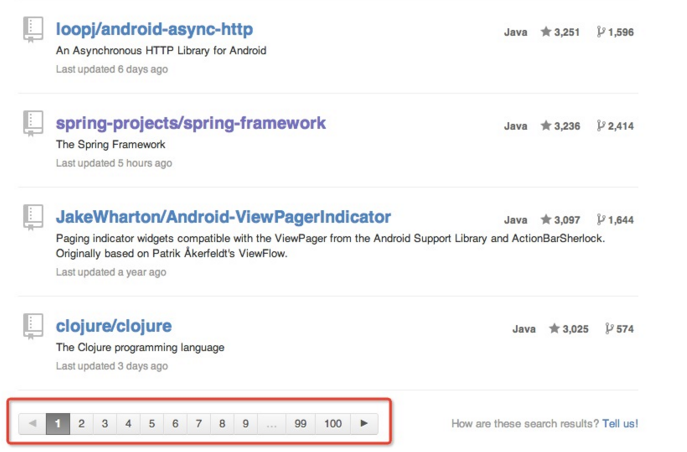Go to previous page with left arrow
The height and width of the screenshot is (452, 687).
coord(32,424)
